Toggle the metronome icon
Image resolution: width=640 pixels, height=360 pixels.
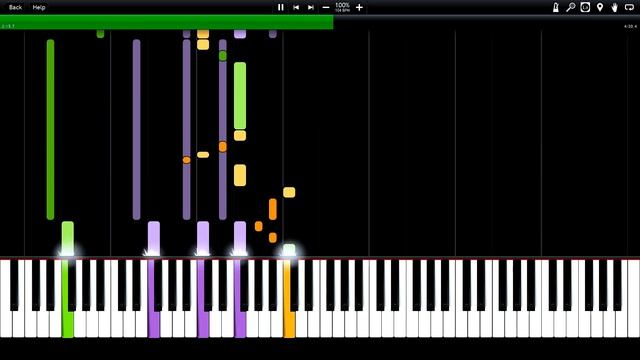click(556, 7)
